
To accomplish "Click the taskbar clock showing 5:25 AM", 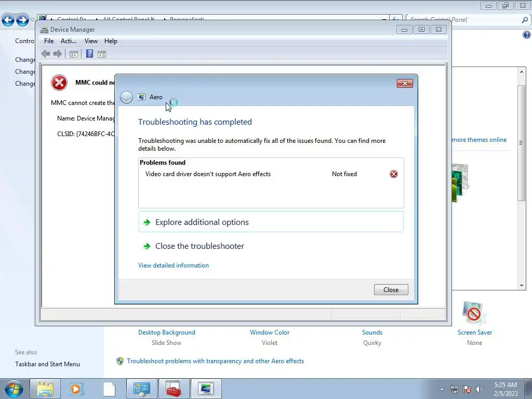I will click(x=506, y=389).
